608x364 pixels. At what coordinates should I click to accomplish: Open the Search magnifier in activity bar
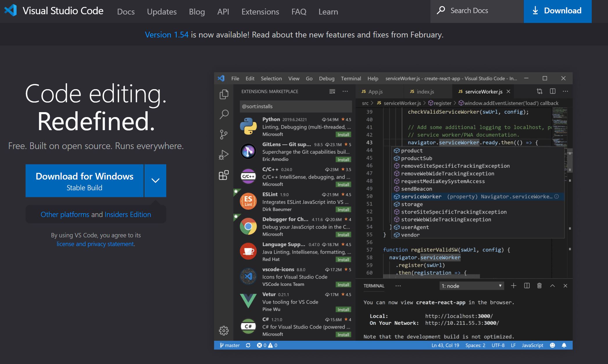tap(224, 114)
